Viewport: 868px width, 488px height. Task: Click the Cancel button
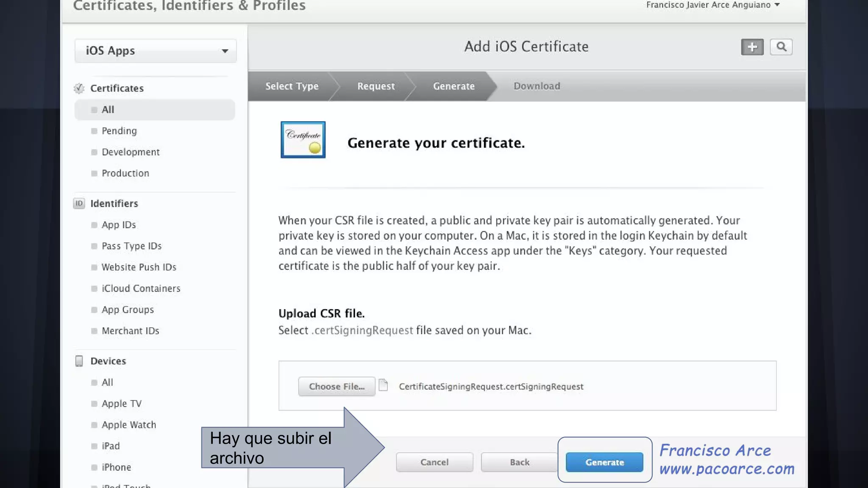pyautogui.click(x=434, y=462)
